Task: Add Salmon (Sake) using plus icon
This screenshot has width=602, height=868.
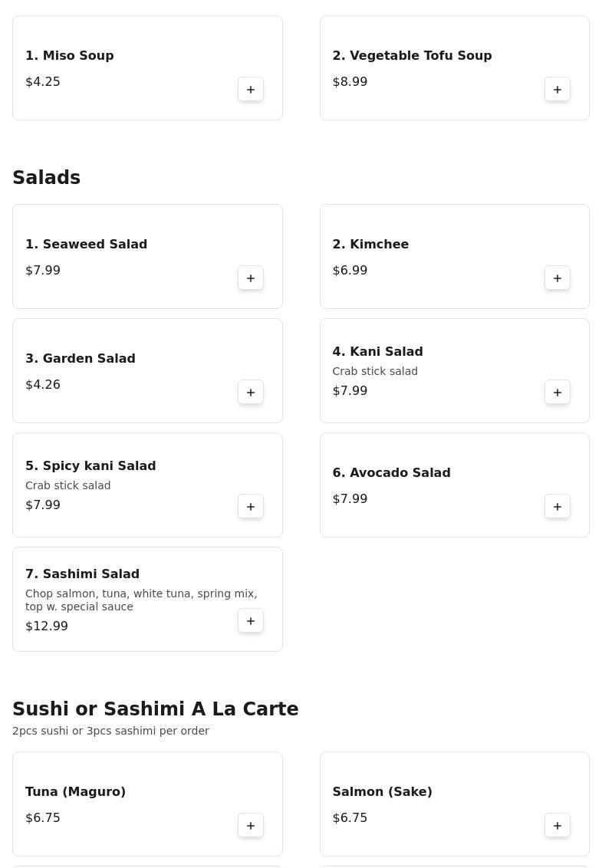Action: click(558, 826)
